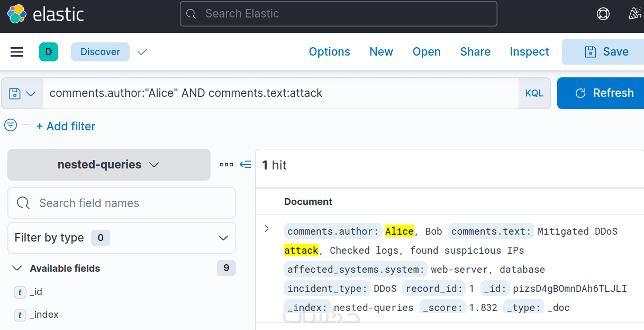Viewport: 644px width, 330px height.
Task: Open the hamburger navigation menu
Action: pyautogui.click(x=17, y=52)
